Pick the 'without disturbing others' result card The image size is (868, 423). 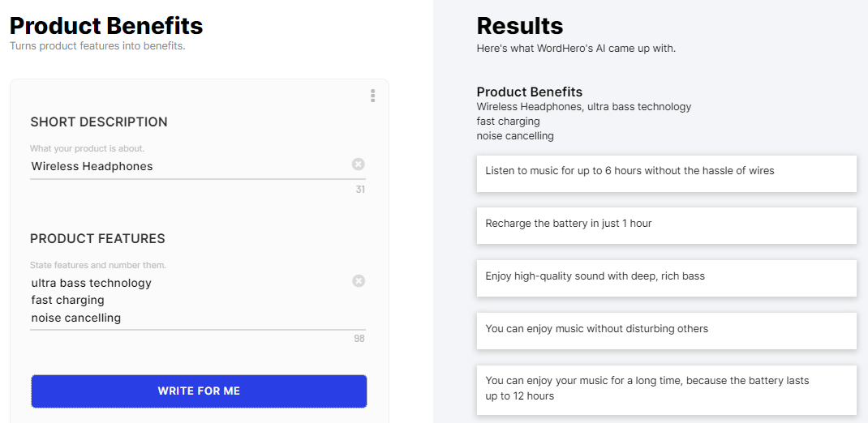pyautogui.click(x=666, y=331)
